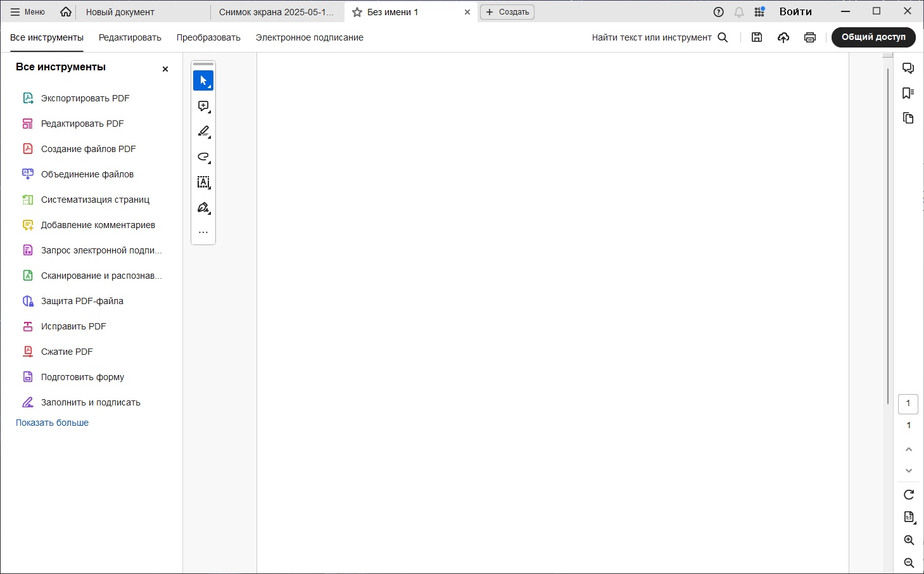The width and height of the screenshot is (924, 574).
Task: Select the arrow selection tool
Action: pos(203,80)
